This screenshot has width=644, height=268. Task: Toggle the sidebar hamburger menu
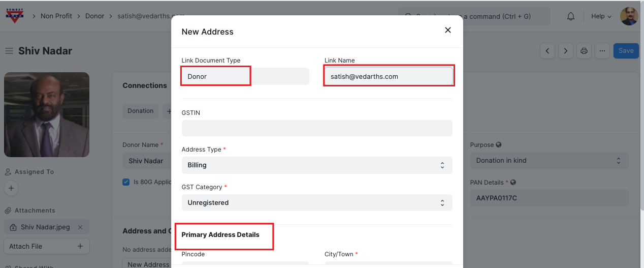pos(9,51)
